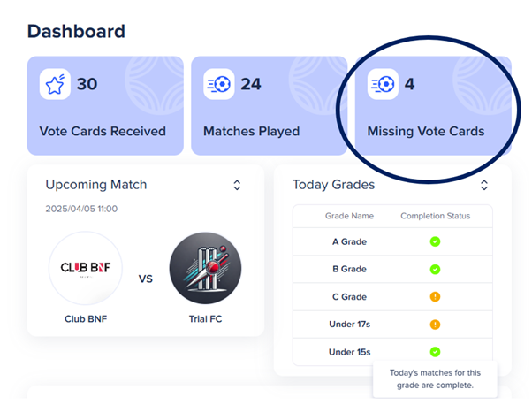
Task: Click the Completion Status column header
Action: click(435, 216)
